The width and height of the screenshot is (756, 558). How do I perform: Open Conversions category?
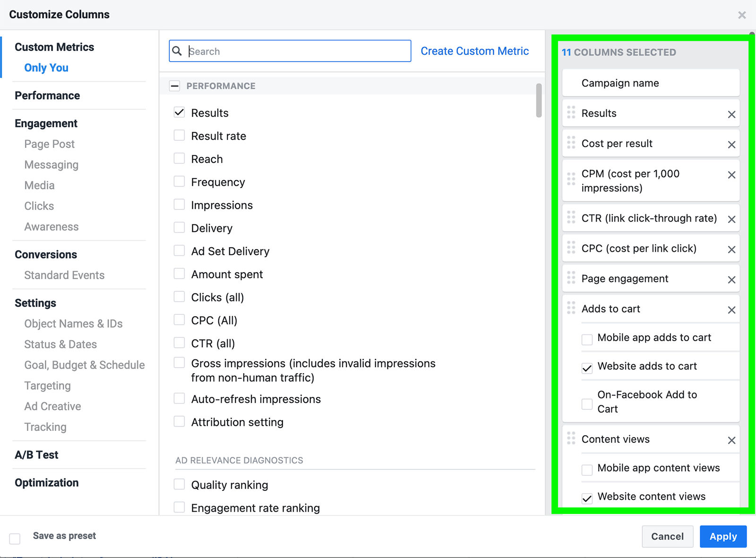pos(46,255)
